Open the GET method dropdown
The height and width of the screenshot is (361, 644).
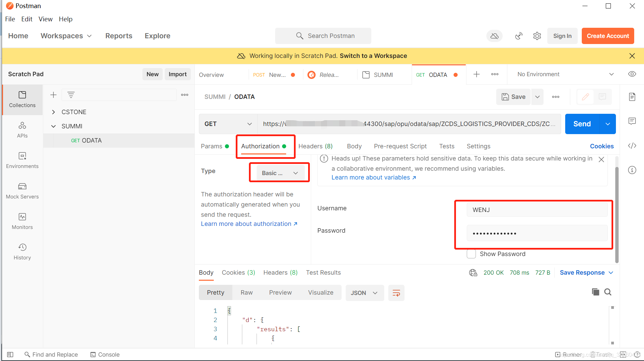click(228, 124)
